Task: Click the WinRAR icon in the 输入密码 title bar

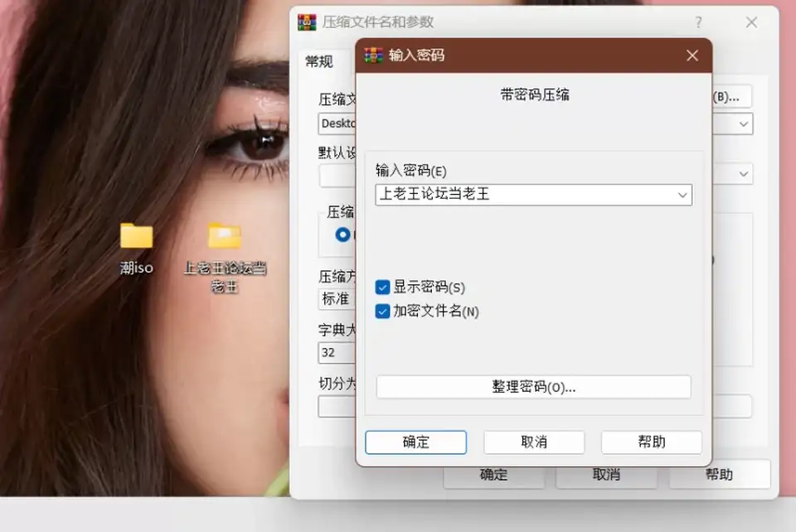Action: pos(374,55)
